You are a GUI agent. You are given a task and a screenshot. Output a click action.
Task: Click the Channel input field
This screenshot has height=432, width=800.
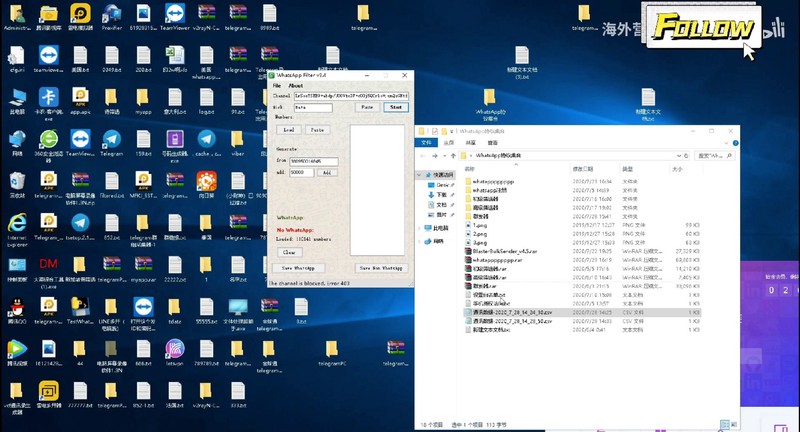point(351,95)
